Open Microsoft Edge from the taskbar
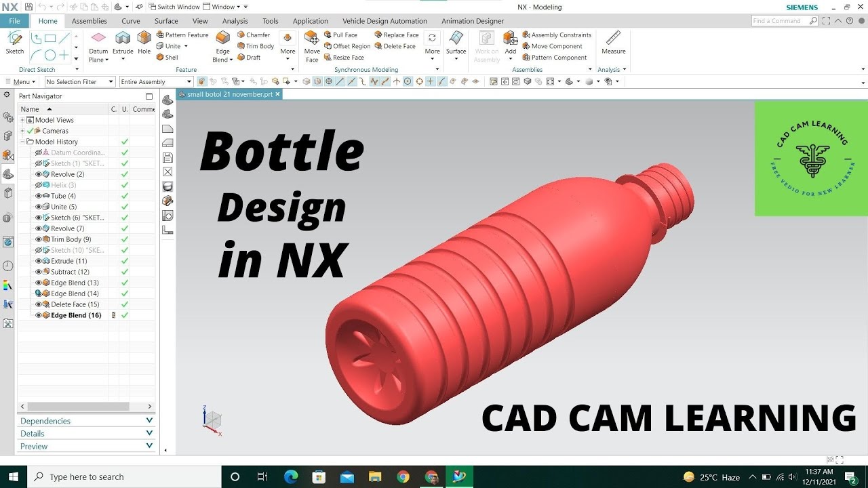This screenshot has height=488, width=868. click(x=291, y=476)
